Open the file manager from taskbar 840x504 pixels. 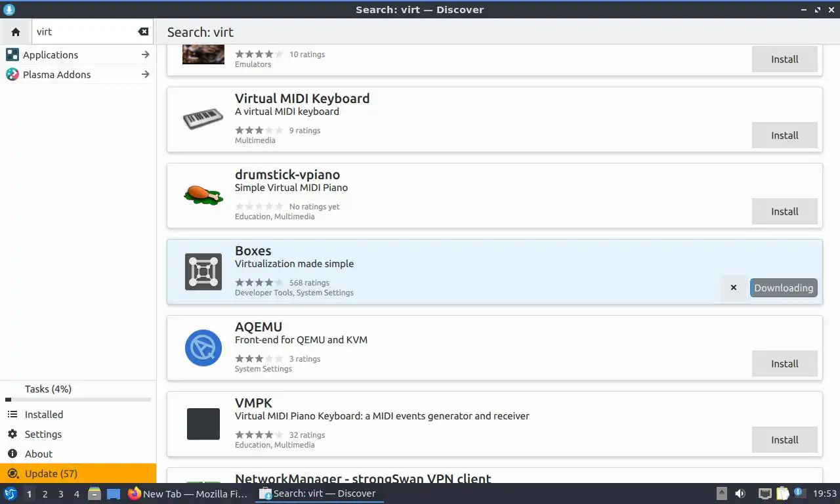(x=94, y=493)
